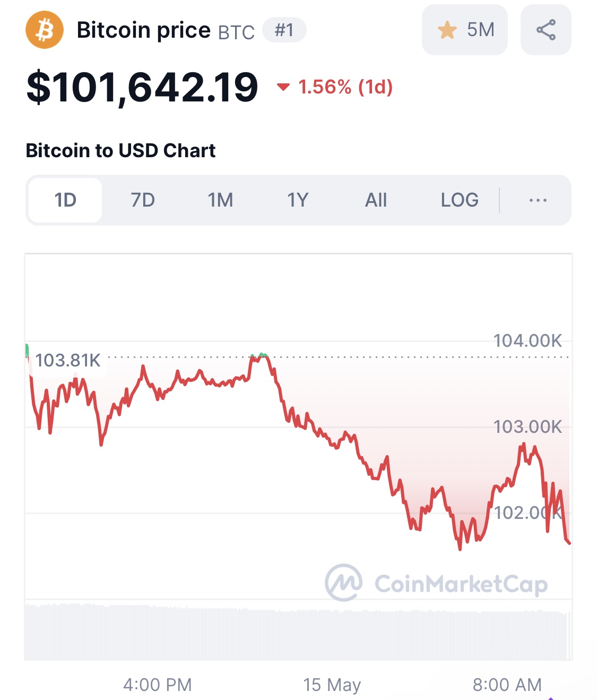Select the 1D timeframe tab
The image size is (597, 700).
(65, 200)
